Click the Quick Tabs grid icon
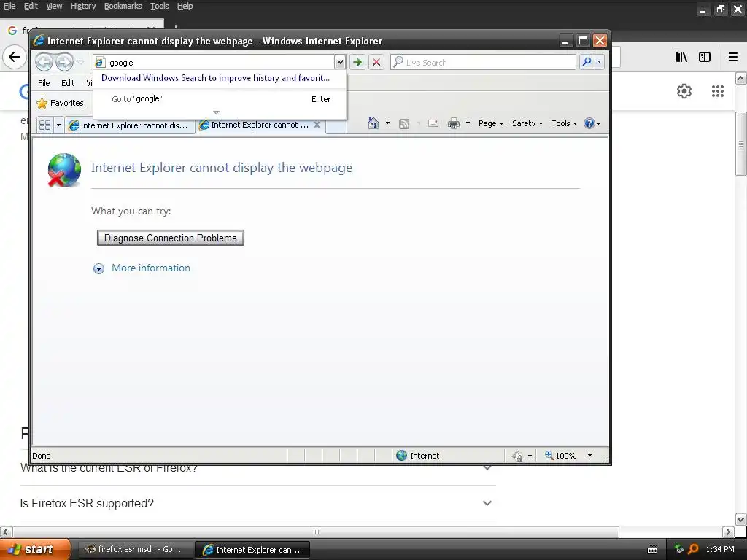The width and height of the screenshot is (747, 560). pyautogui.click(x=44, y=125)
